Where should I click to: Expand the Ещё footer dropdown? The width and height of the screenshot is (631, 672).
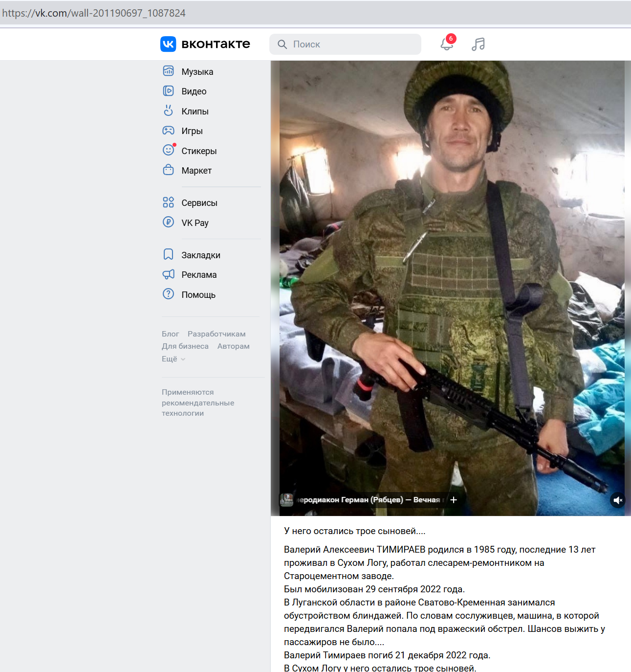click(x=174, y=358)
